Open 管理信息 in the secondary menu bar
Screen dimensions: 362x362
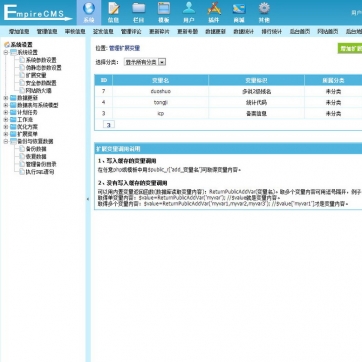(x=47, y=32)
